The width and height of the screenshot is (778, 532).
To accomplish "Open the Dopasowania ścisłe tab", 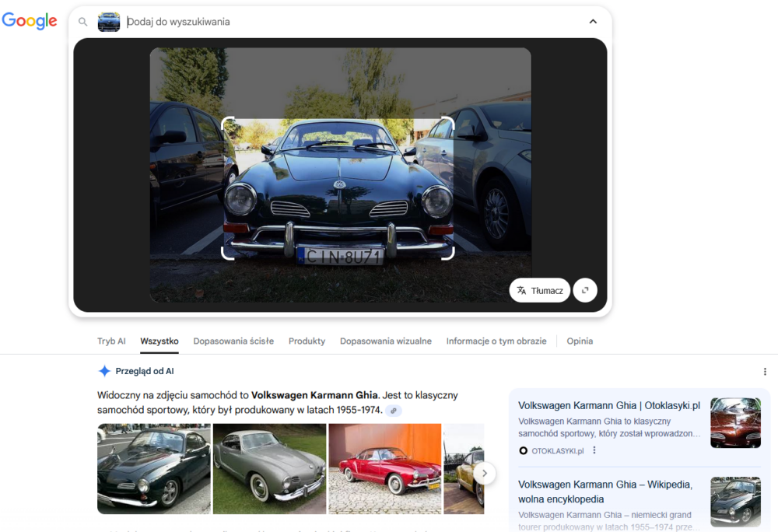I will (x=233, y=341).
